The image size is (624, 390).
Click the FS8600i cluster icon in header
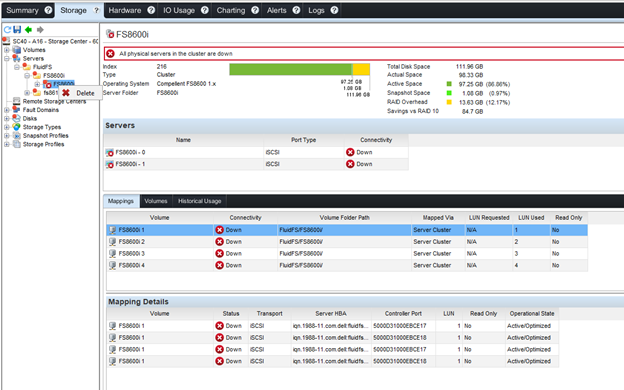(x=110, y=34)
